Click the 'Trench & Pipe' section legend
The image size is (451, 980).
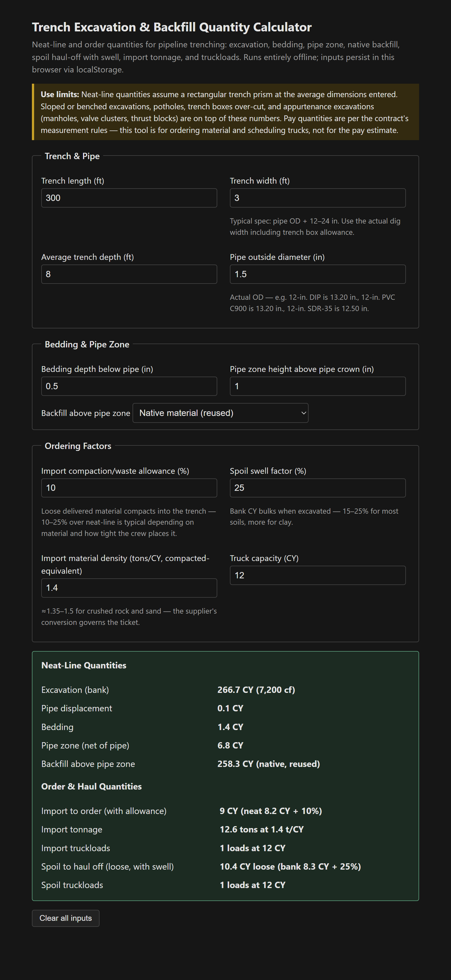tap(72, 156)
